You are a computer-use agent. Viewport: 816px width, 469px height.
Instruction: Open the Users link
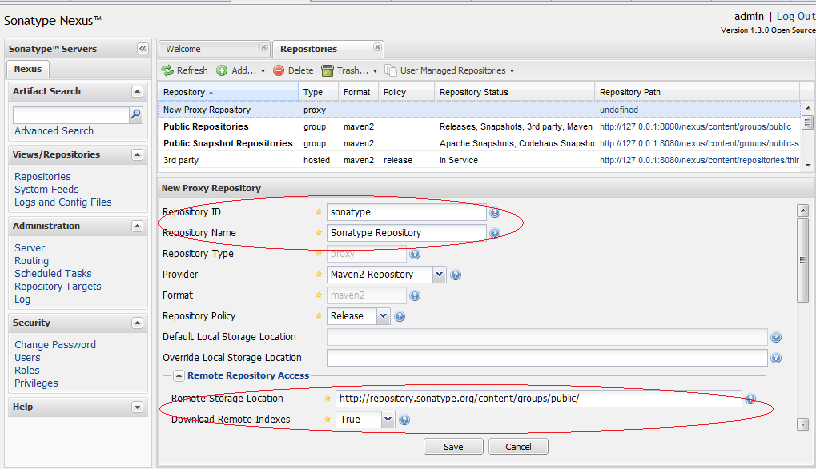[x=27, y=358]
